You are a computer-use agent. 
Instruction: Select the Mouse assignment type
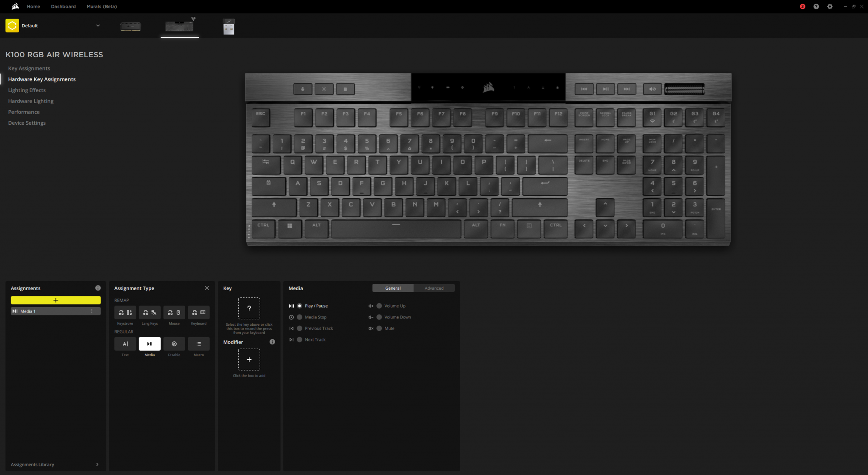[x=174, y=313]
